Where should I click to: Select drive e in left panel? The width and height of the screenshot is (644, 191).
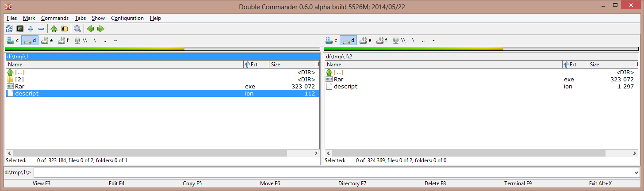point(47,40)
